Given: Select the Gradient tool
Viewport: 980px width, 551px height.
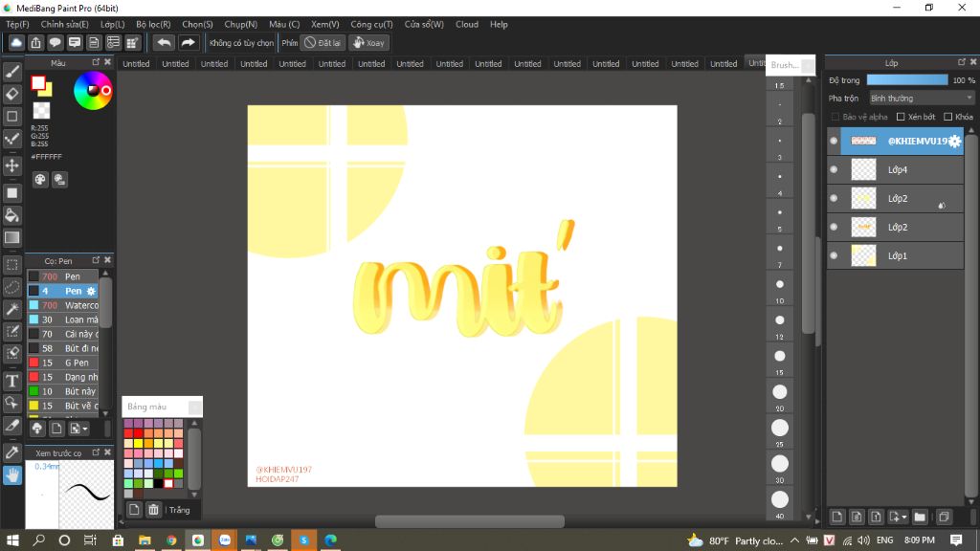Looking at the screenshot, I should click(x=11, y=237).
